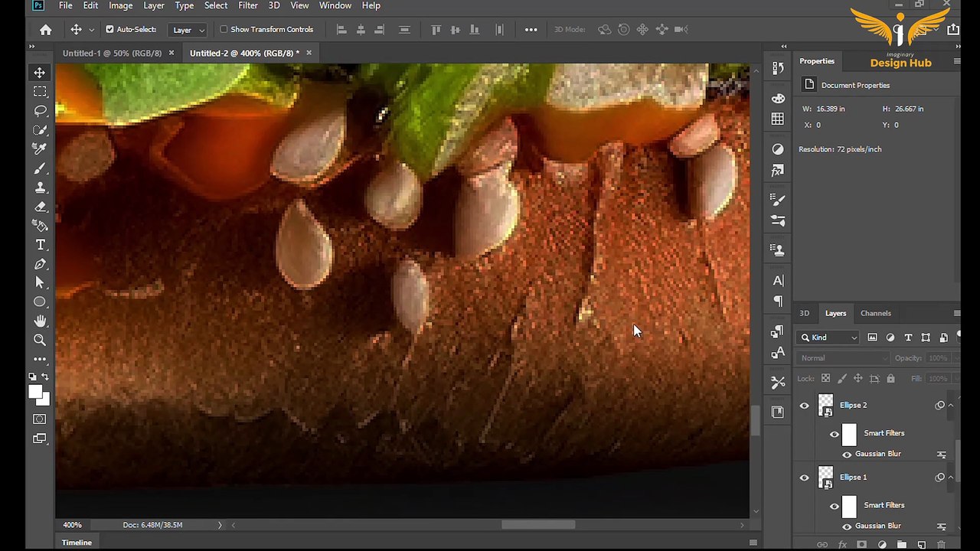Open the Select menu
This screenshot has height=551, width=980.
click(216, 5)
